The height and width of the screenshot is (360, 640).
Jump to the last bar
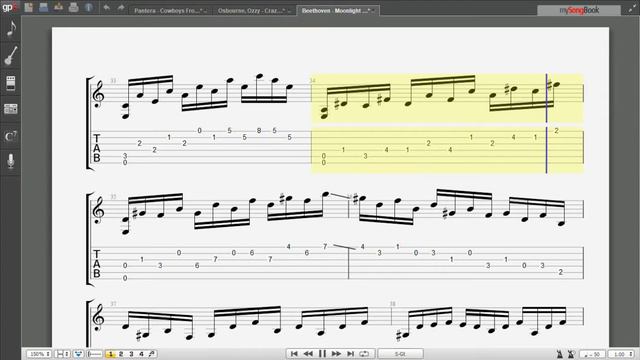[350, 353]
